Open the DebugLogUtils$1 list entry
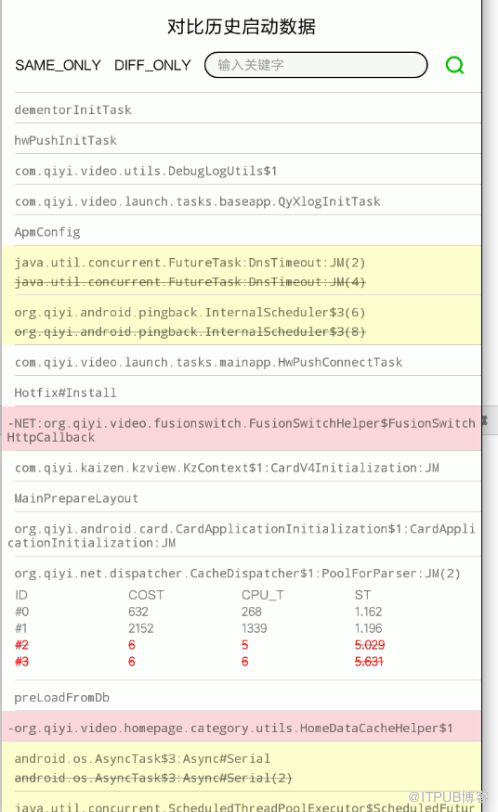Viewport: 498px width, 812px height. click(241, 170)
